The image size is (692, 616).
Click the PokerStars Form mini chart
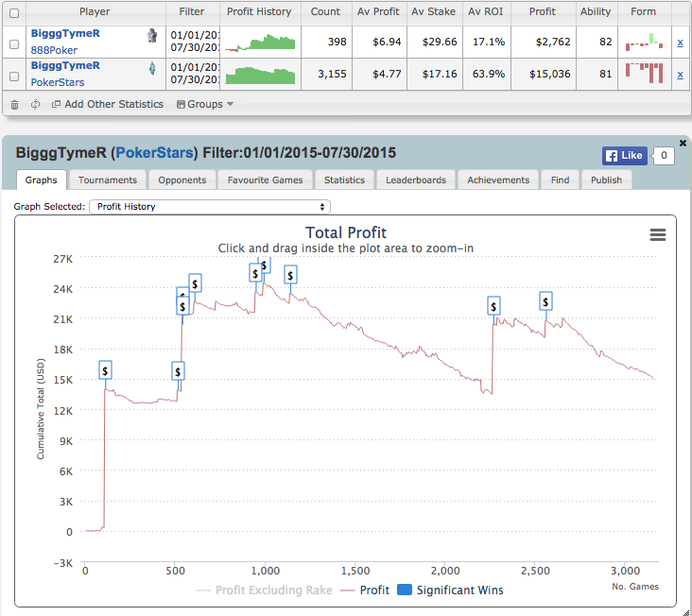click(x=644, y=73)
